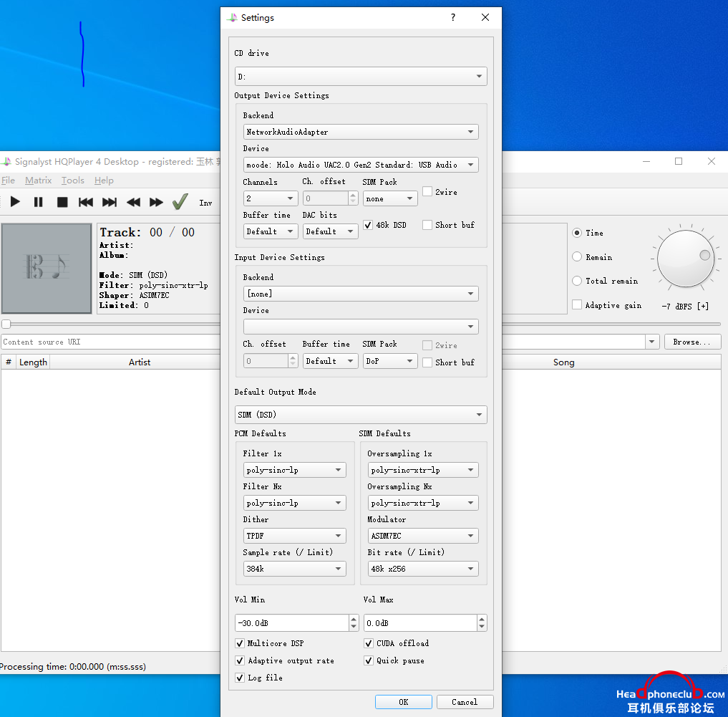Click the Song column header
The image size is (728, 717).
coord(563,362)
